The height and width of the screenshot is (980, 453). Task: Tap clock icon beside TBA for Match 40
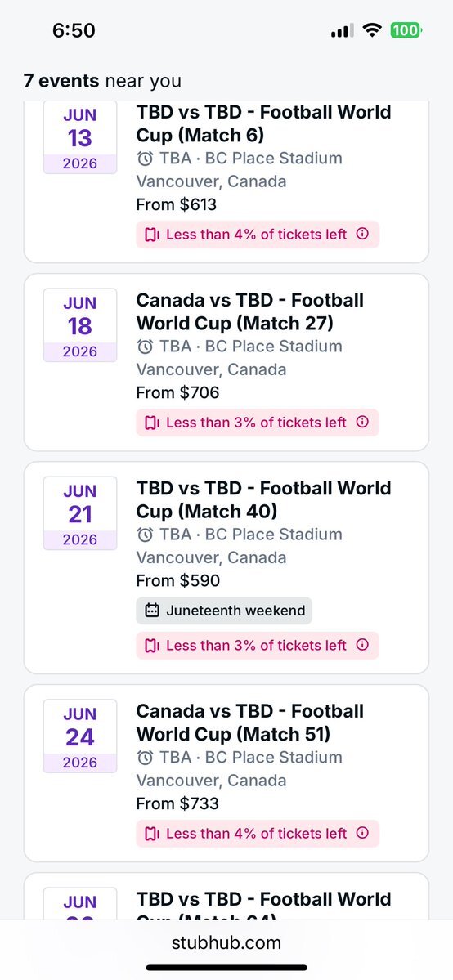point(145,535)
